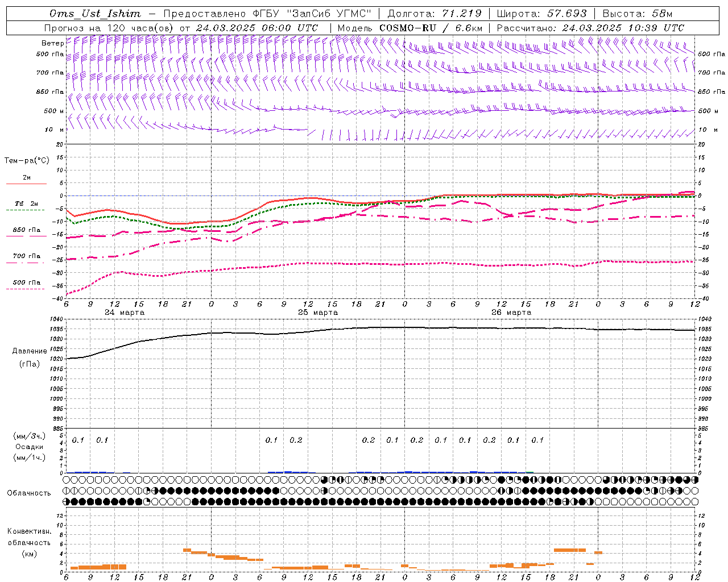Screen dimensions: 728x582
Task: Click dash-dot legend line under temperature '700 гПа'
Action: point(25,263)
